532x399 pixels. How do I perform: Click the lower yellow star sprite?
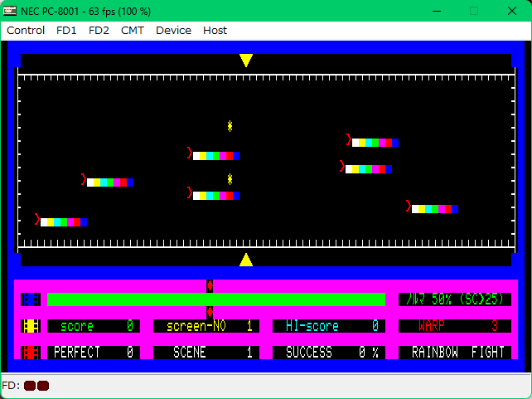230,179
